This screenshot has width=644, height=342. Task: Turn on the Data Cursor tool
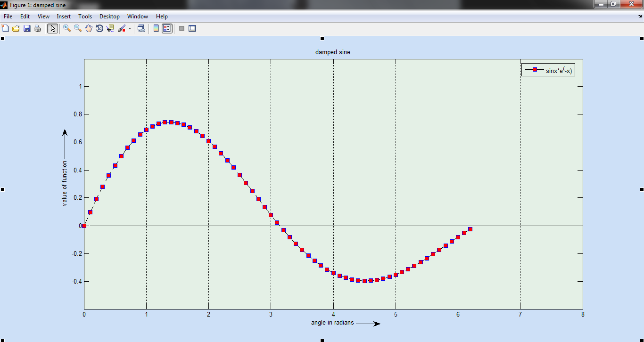[x=109, y=28]
